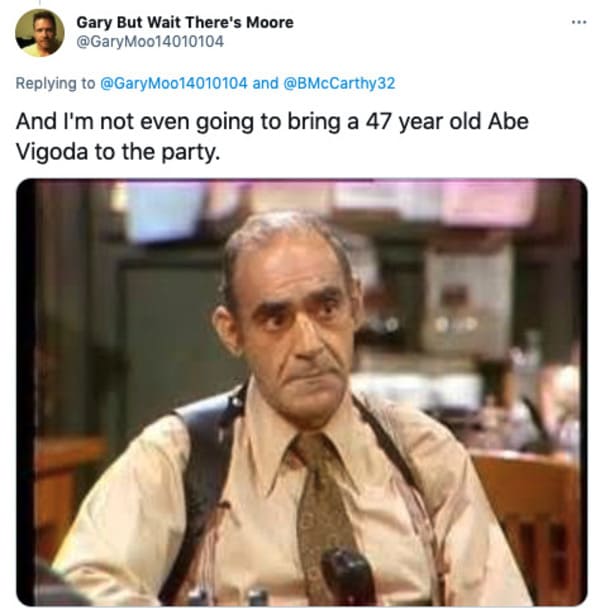The image size is (600, 614).
Task: Click the @GaryMoo14010104 handle under the display name
Action: tap(150, 42)
